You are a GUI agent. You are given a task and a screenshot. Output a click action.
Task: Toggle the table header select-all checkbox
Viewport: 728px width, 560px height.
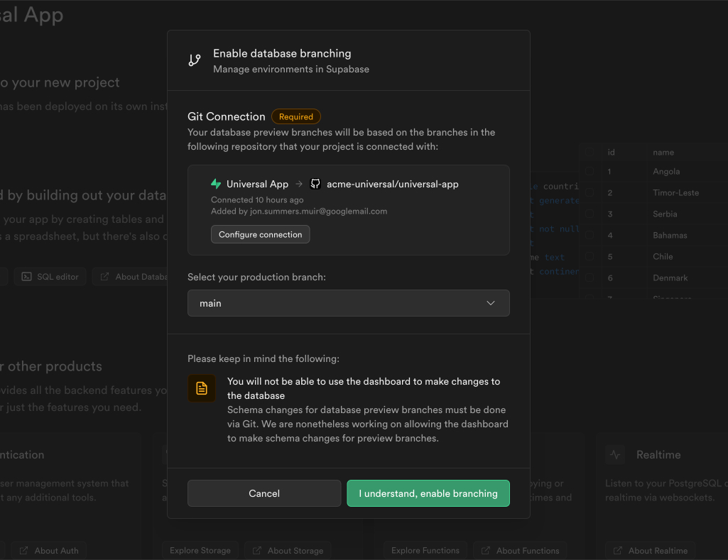[x=590, y=152]
